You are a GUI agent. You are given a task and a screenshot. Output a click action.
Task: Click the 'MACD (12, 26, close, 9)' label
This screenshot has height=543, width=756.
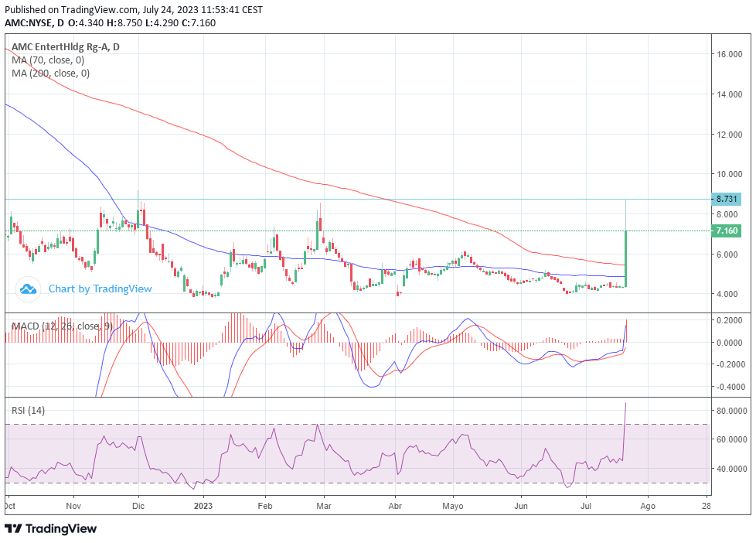[62, 326]
